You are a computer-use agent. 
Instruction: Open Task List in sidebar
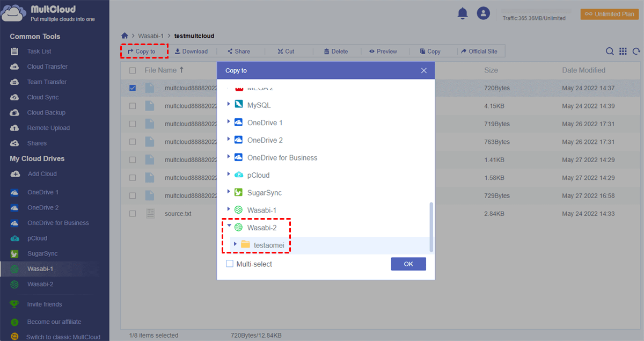(39, 52)
